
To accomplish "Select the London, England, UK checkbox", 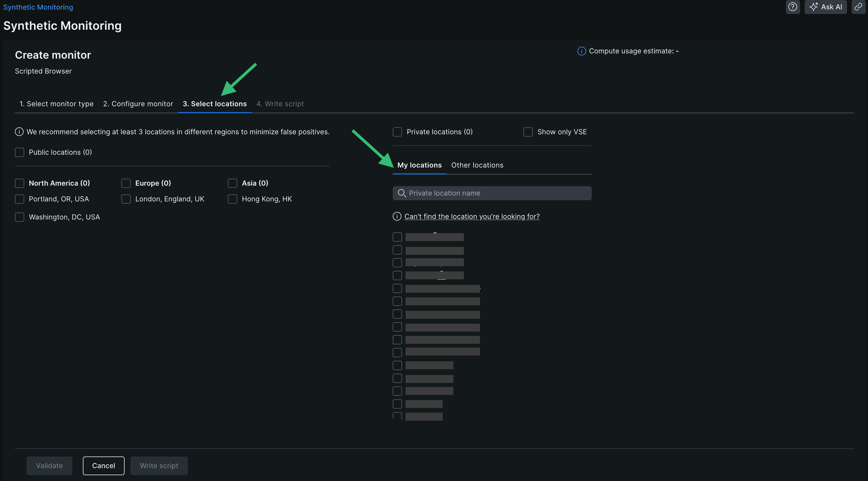I will [126, 199].
